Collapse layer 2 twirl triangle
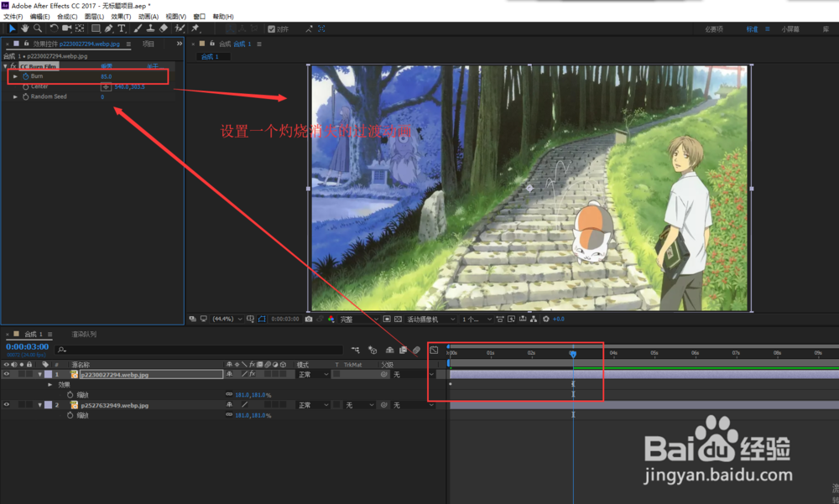This screenshot has width=839, height=504. [x=39, y=405]
